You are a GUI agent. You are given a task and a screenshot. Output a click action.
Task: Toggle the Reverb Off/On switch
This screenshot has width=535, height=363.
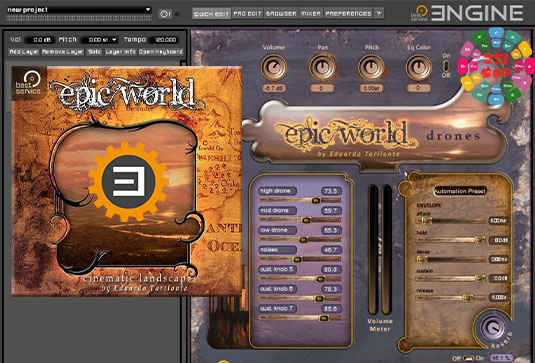click(468, 358)
